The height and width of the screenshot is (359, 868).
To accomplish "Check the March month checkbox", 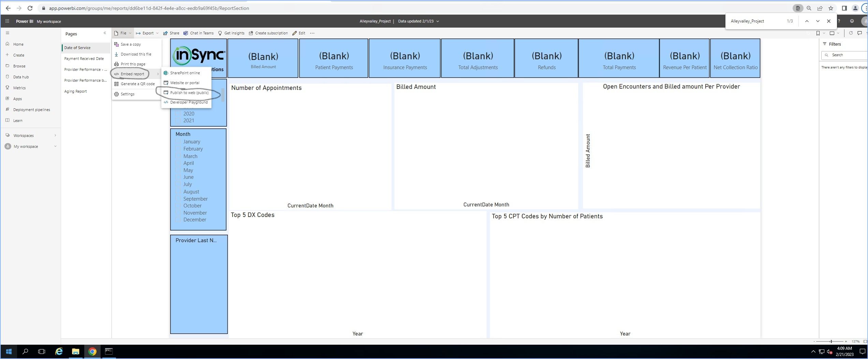I will [x=178, y=156].
